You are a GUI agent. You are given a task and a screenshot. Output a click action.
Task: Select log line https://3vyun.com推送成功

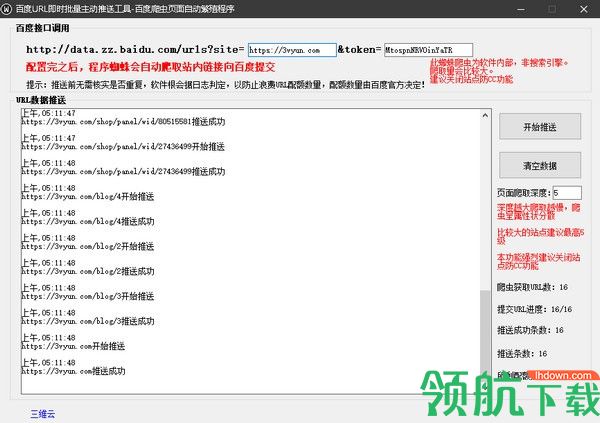(x=73, y=371)
